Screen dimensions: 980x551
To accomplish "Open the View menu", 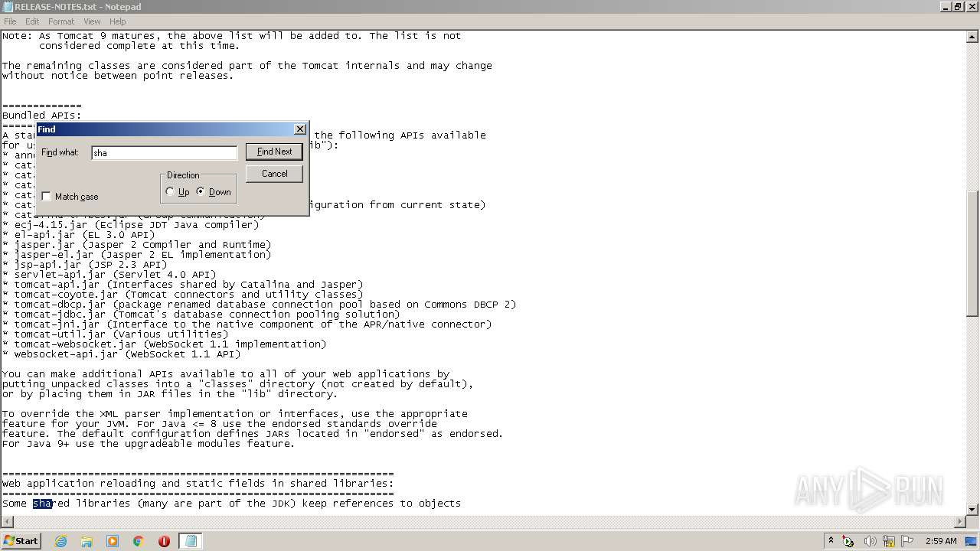I will coord(92,21).
